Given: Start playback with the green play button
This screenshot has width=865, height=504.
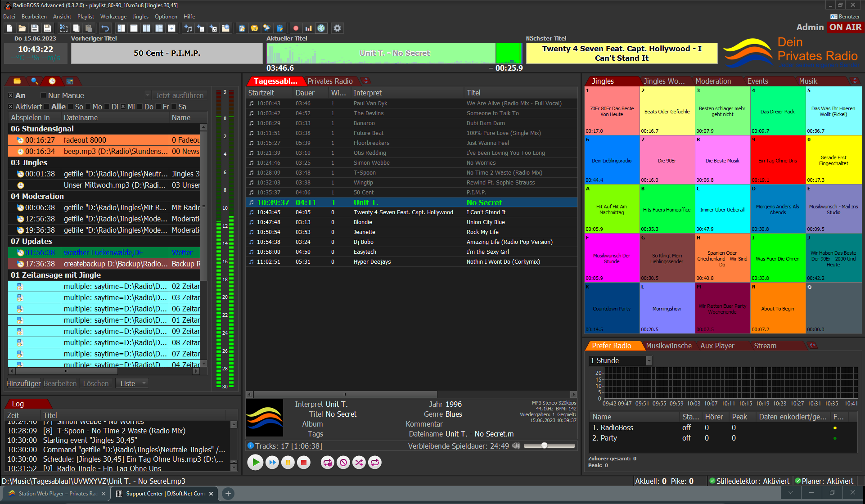Looking at the screenshot, I should click(x=256, y=462).
